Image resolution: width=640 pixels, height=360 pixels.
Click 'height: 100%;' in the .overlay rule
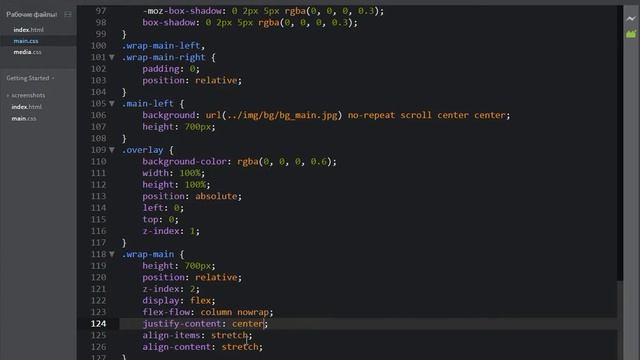(x=176, y=185)
